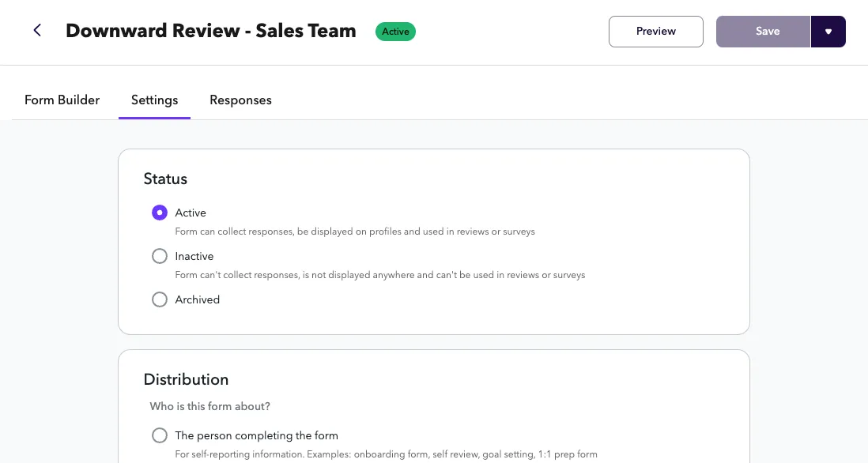
Task: Go back using the left arrow icon
Action: click(x=37, y=31)
